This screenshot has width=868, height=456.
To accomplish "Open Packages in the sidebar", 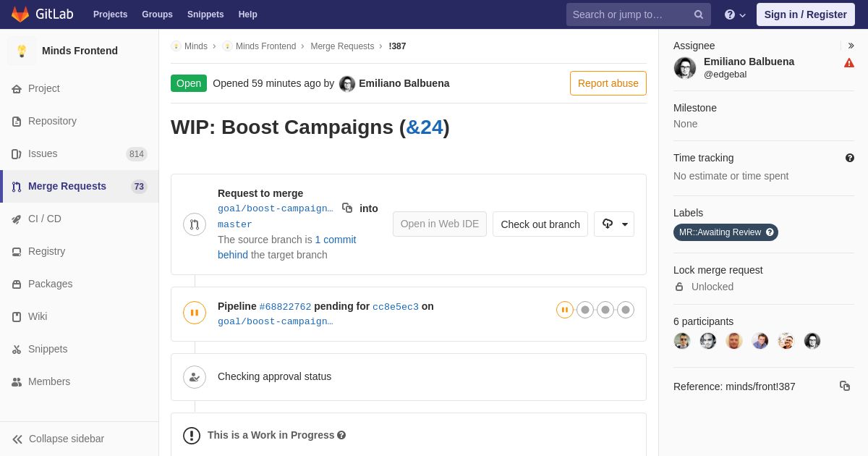I will pyautogui.click(x=80, y=284).
